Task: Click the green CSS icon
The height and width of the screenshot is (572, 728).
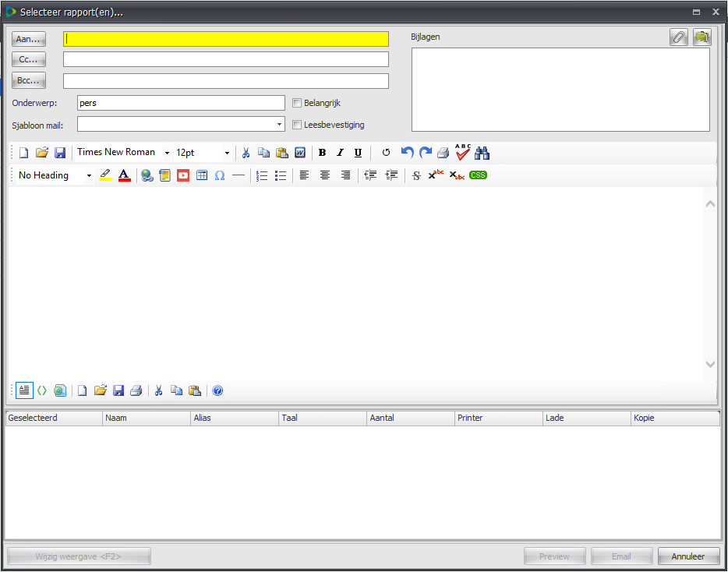Action: (x=478, y=175)
